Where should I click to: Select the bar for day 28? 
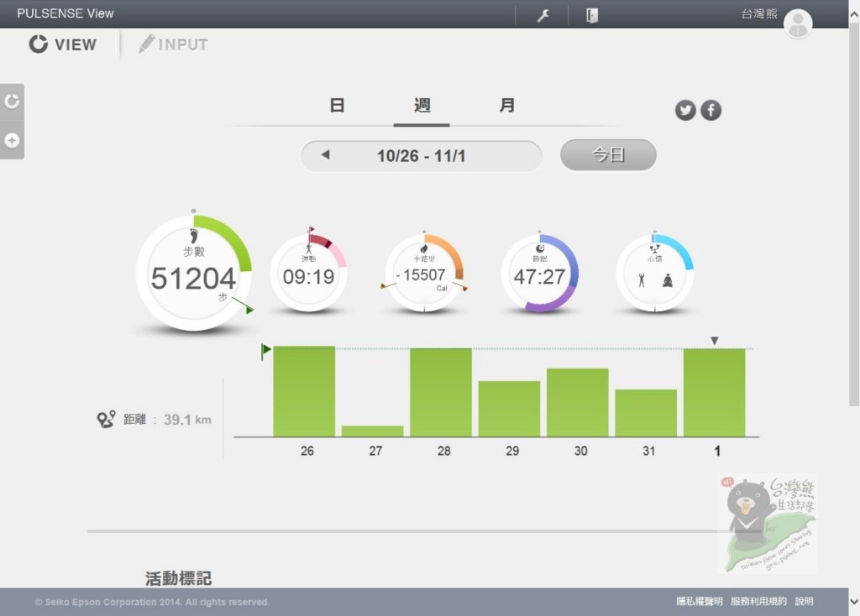point(441,393)
